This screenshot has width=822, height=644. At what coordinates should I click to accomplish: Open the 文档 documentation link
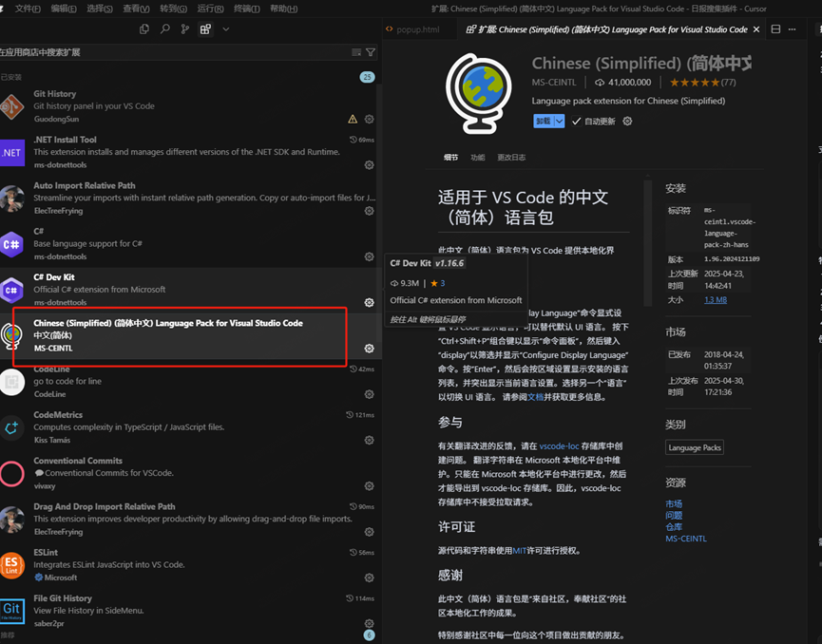point(535,397)
